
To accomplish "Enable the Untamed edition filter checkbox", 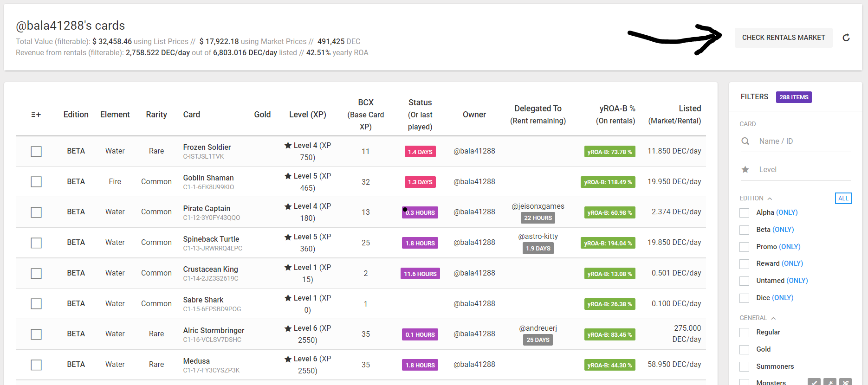I will 745,281.
